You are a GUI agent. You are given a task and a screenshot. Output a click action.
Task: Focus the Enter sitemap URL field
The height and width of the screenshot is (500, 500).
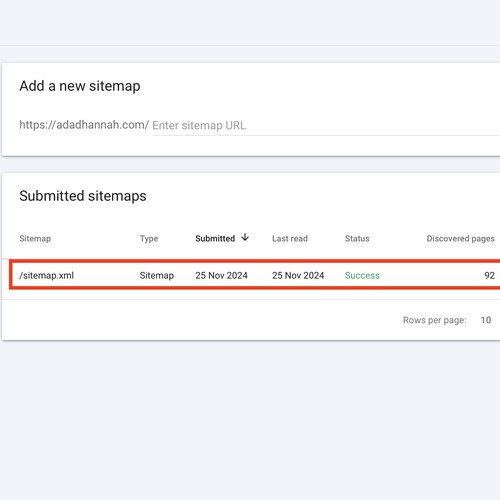[326, 126]
